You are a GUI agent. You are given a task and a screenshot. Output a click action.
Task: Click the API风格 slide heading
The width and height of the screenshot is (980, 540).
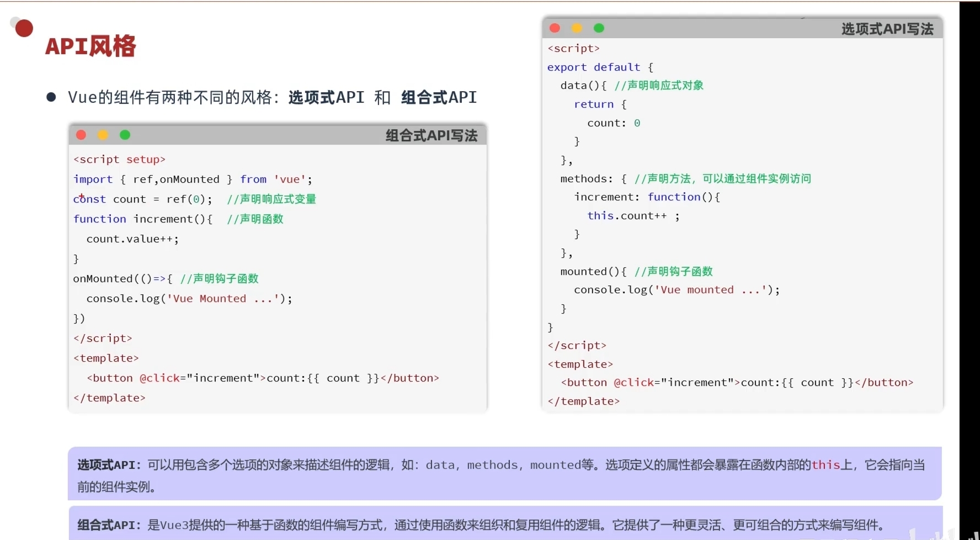pos(90,46)
